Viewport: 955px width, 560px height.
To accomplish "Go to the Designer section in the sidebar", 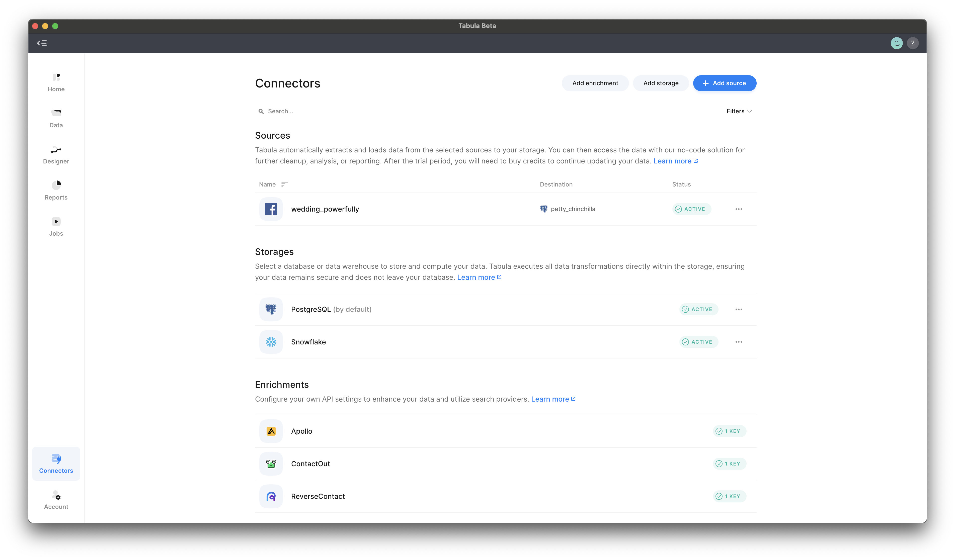I will click(56, 155).
